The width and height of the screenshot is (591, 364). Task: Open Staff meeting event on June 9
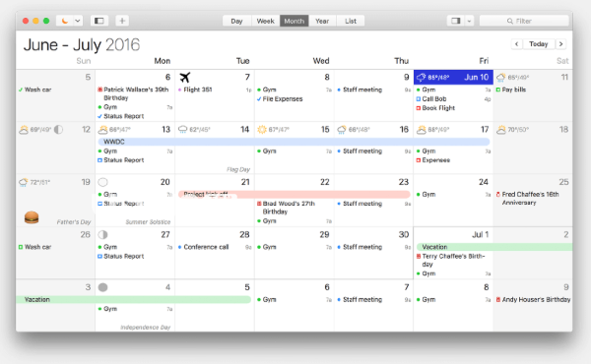[373, 90]
